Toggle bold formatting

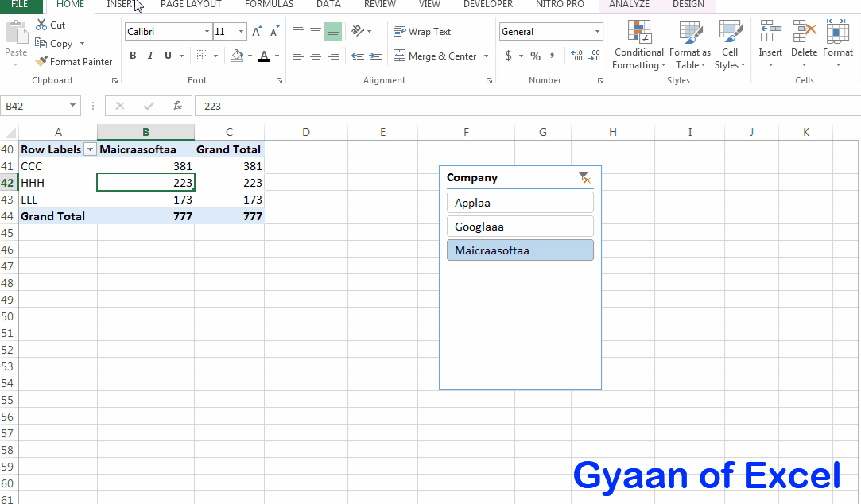point(133,56)
